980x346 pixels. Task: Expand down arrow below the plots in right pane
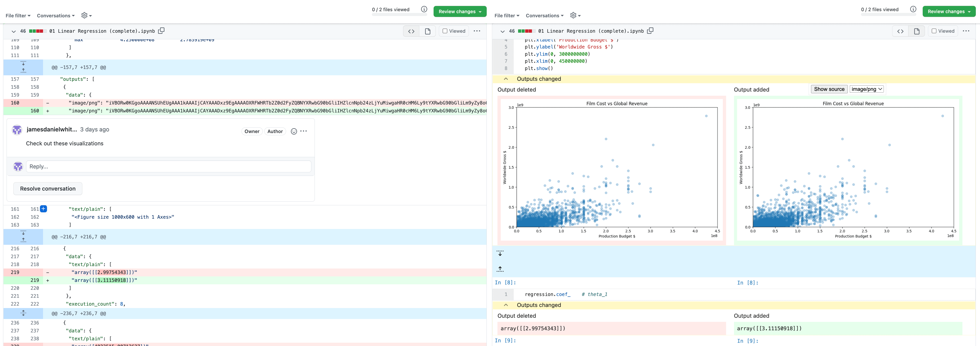(500, 253)
